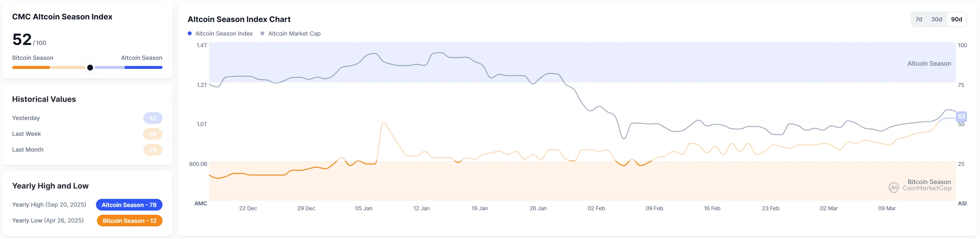
Task: Click the Altcoin Season zone label in chart
Action: tap(929, 64)
